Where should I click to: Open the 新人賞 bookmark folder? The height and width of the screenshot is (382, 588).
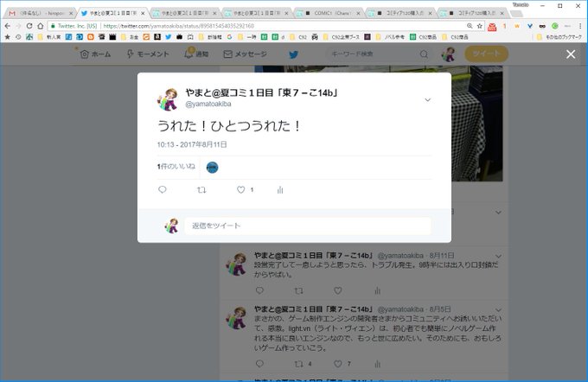click(x=49, y=37)
